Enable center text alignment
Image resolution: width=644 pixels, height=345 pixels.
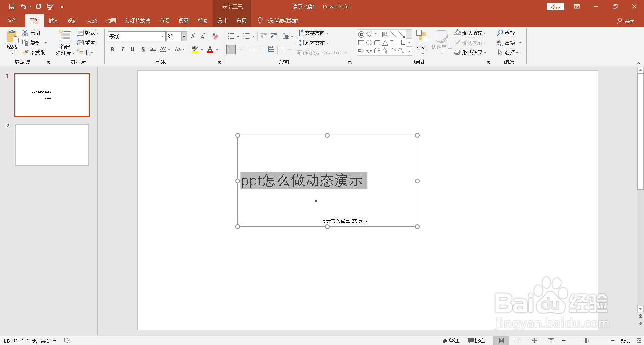[241, 49]
